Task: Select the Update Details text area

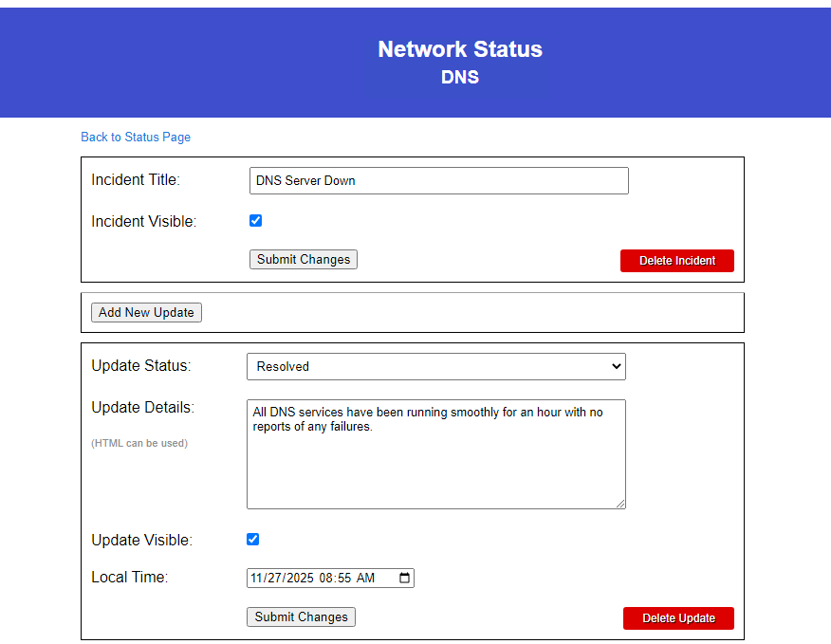Action: [435, 453]
